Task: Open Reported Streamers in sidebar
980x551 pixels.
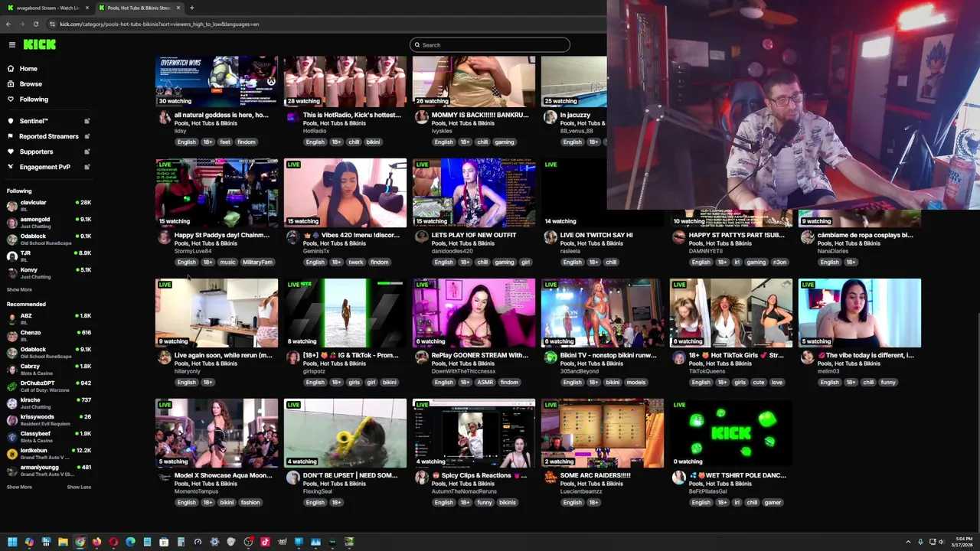Action: 48,136
